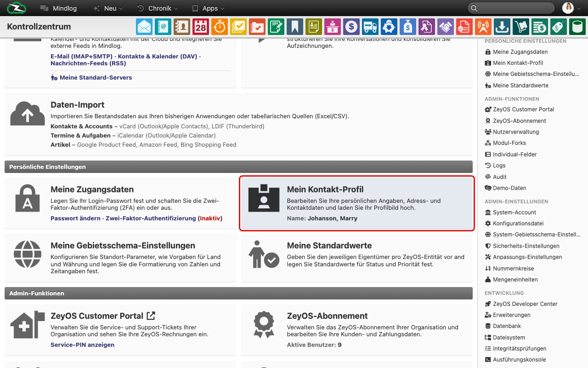
Task: Open the Zwei-Faktor-Authentifizierung link
Action: point(151,218)
